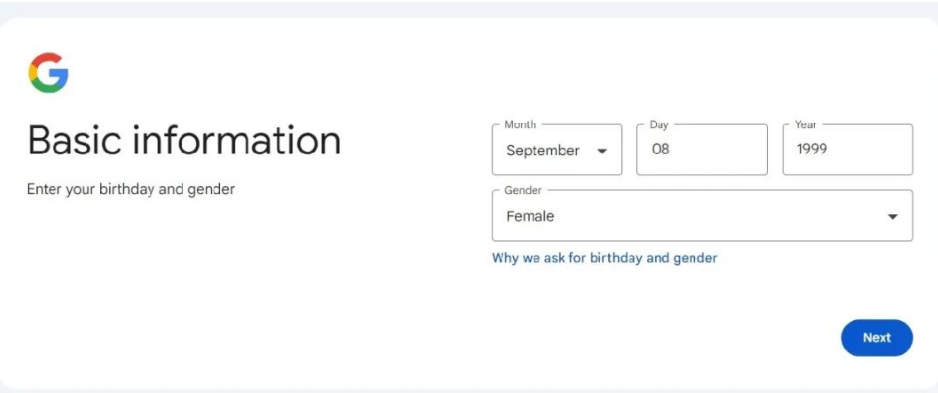Click the Year field label
938x393 pixels.
pyautogui.click(x=805, y=124)
